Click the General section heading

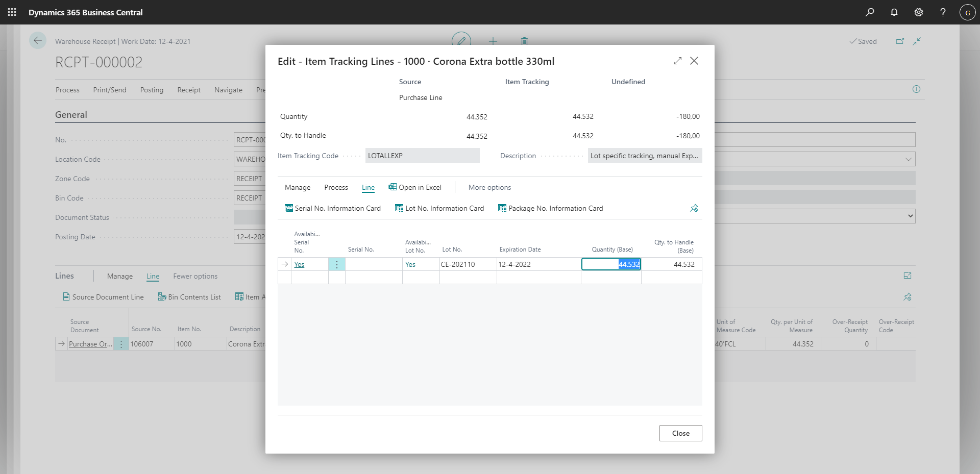click(x=71, y=115)
